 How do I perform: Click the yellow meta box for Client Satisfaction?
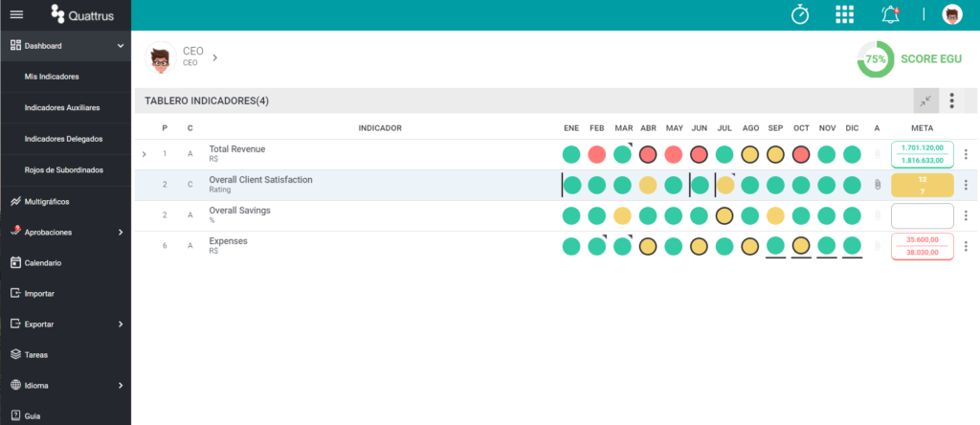pyautogui.click(x=922, y=185)
